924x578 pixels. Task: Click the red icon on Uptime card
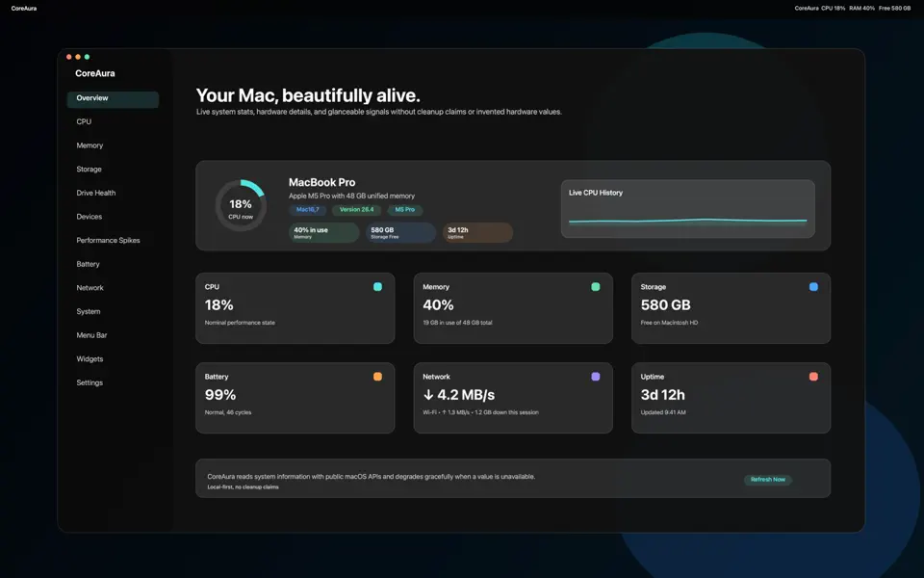pyautogui.click(x=814, y=377)
